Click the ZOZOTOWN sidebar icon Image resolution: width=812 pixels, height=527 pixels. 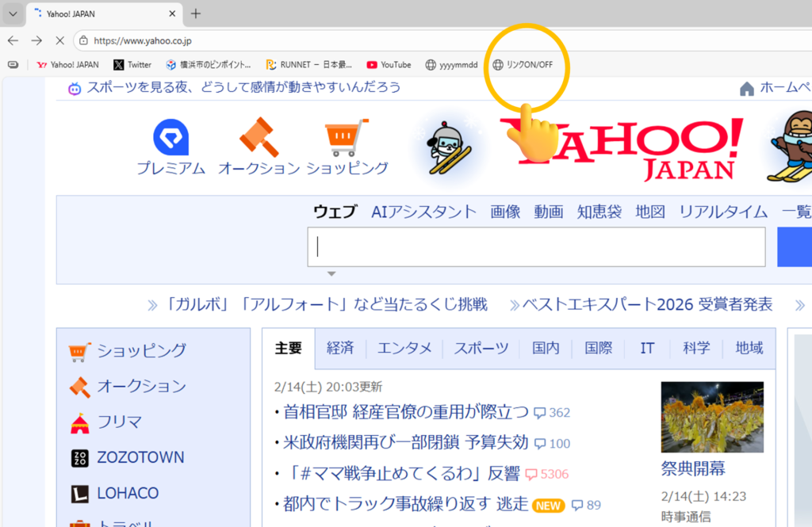pyautogui.click(x=80, y=458)
